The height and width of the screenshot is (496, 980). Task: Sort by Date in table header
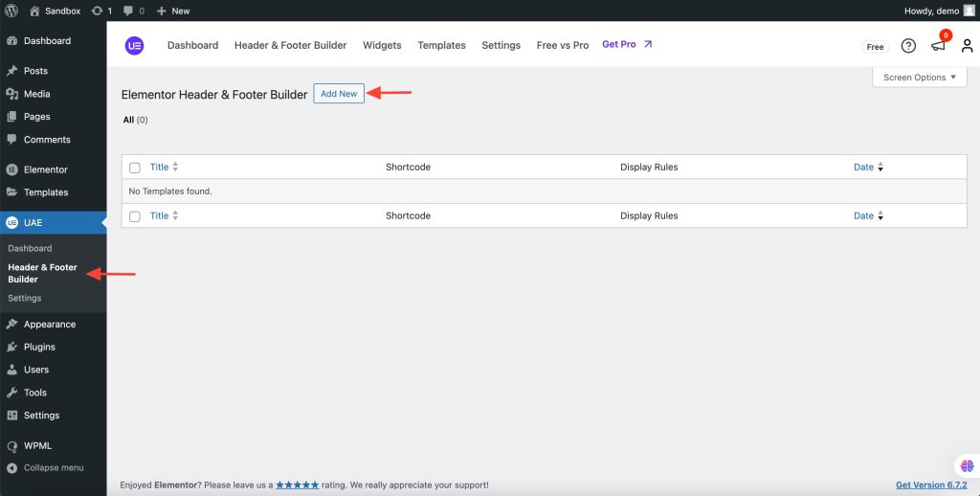tap(869, 167)
